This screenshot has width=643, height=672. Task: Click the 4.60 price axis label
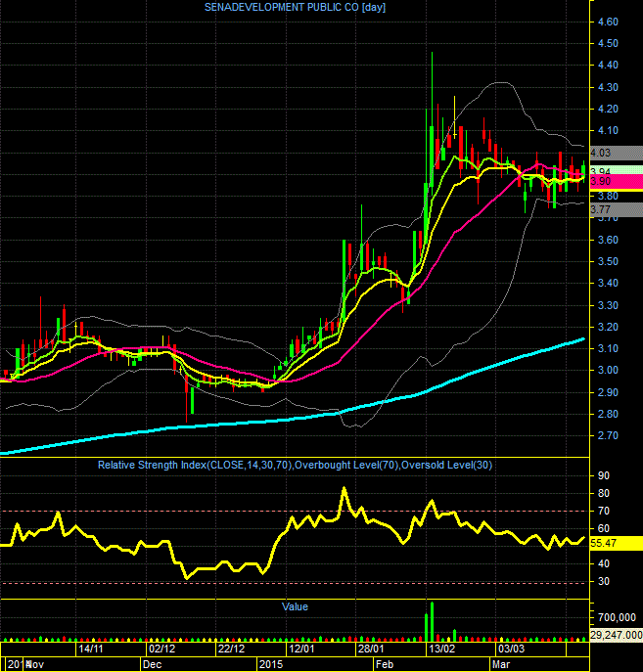coord(608,22)
